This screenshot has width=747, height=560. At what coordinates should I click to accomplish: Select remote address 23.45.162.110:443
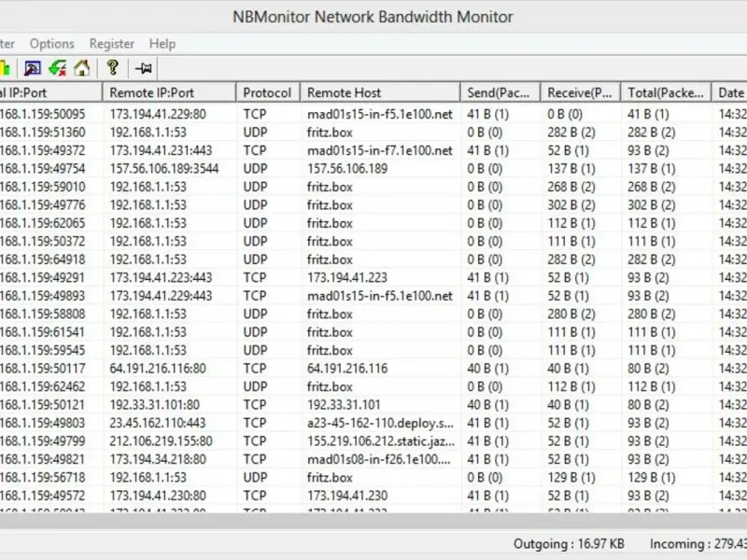pos(157,423)
